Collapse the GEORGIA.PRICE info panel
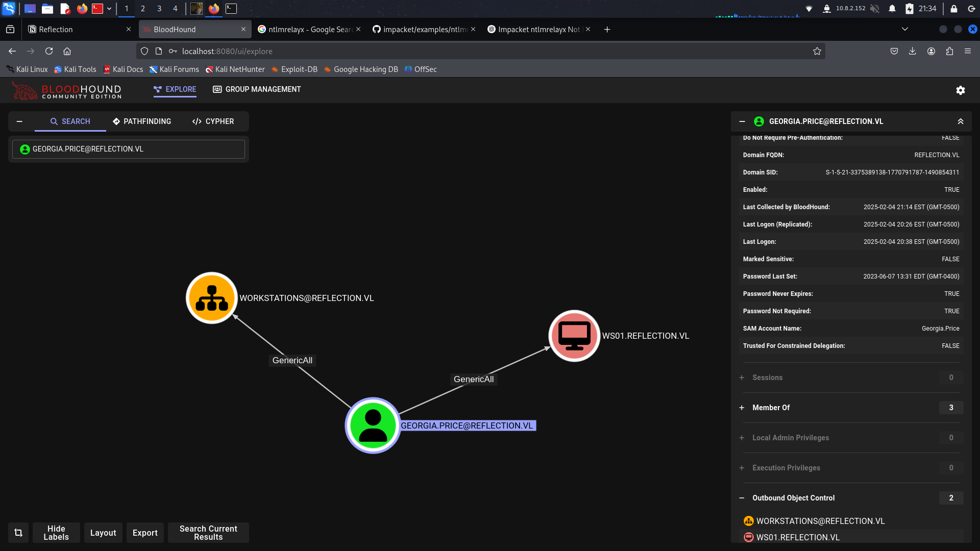The width and height of the screenshot is (980, 551). pos(742,121)
